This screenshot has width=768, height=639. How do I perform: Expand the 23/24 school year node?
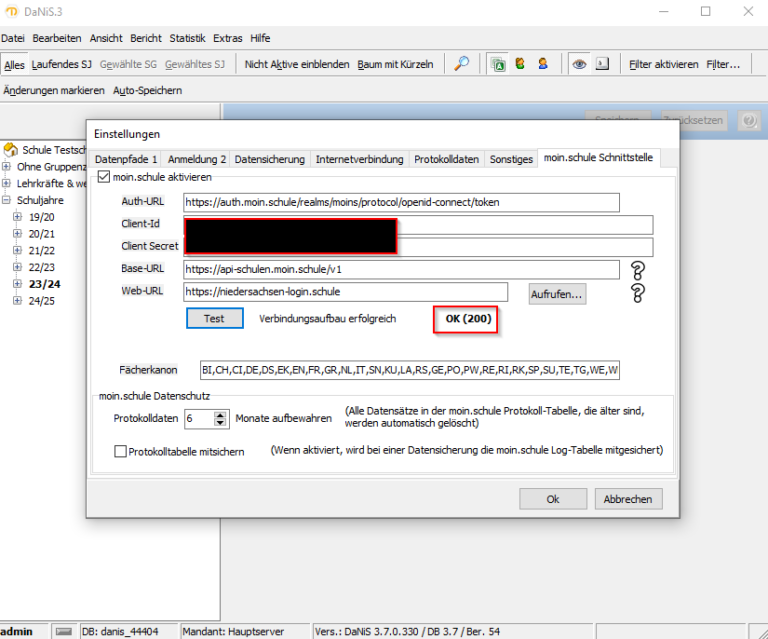[18, 284]
